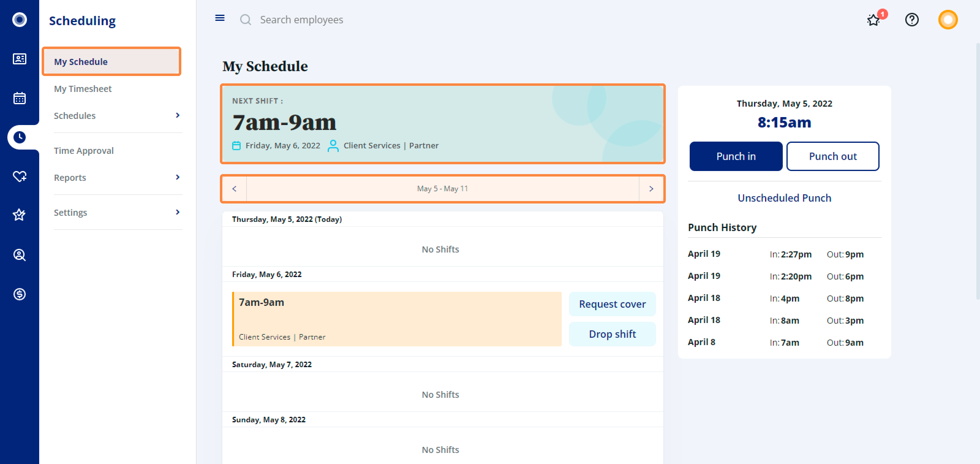Click calendar icon beside Friday, May 6
Image resolution: width=980 pixels, height=464 pixels.
[x=236, y=145]
